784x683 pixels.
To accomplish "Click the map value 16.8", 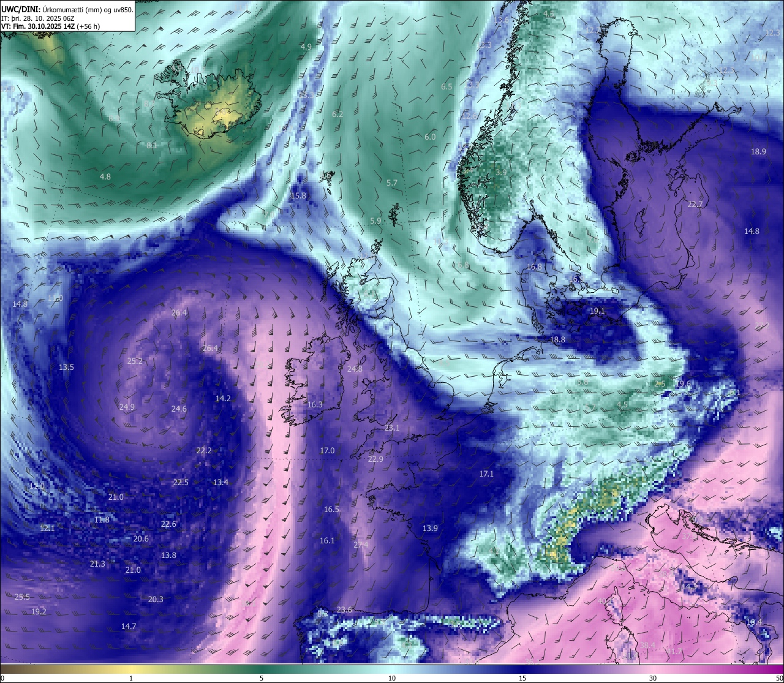I will coord(534,266).
